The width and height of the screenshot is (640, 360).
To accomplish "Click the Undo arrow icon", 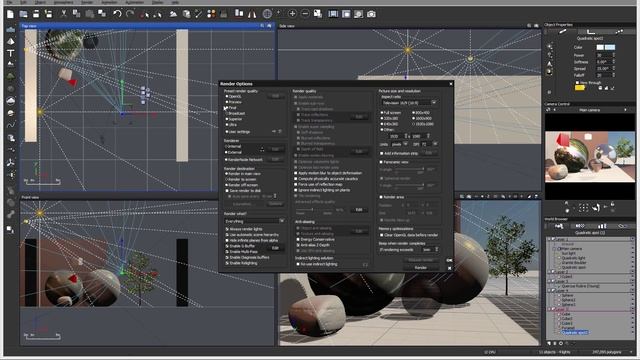I will tap(117, 14).
